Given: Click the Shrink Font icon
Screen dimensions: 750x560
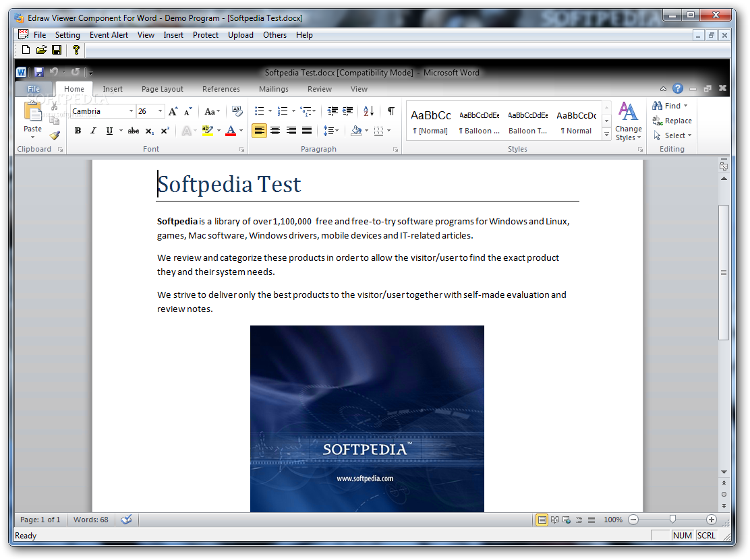Looking at the screenshot, I should click(x=188, y=111).
